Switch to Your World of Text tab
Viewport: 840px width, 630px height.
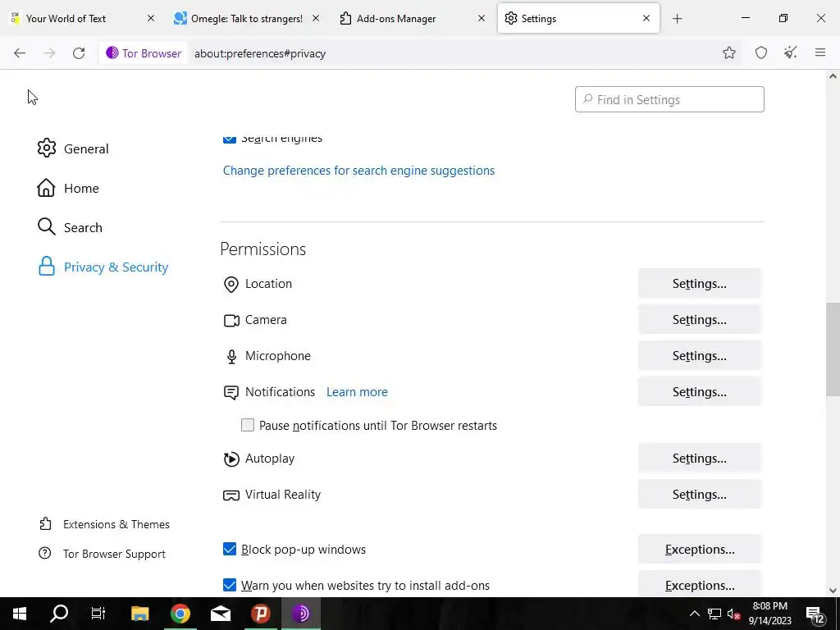(83, 18)
